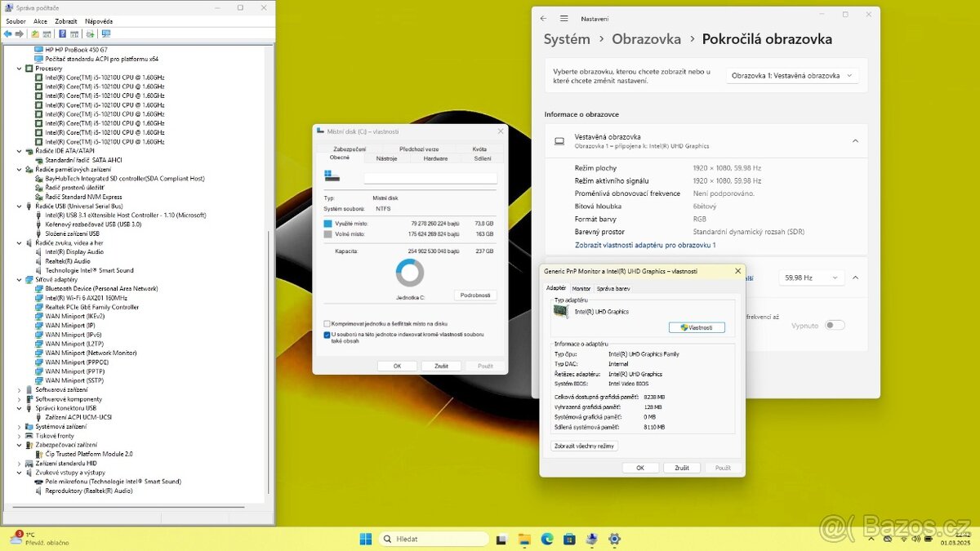Click the Hledat search field on the taskbar

tap(433, 539)
